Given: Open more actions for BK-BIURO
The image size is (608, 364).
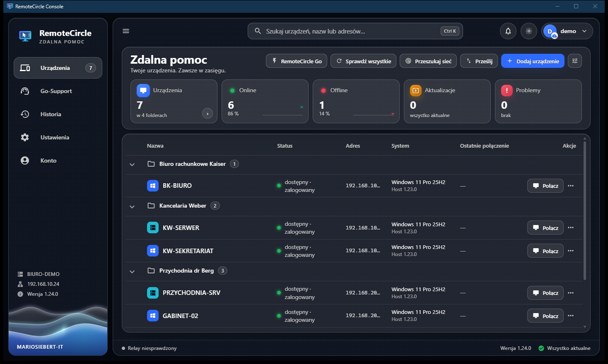Looking at the screenshot, I should click(571, 186).
